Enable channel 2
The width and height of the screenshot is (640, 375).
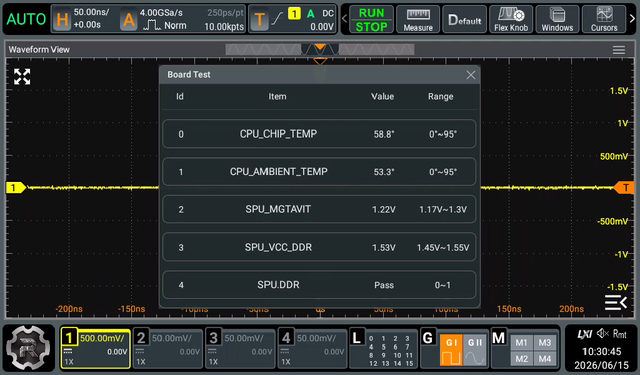point(168,349)
